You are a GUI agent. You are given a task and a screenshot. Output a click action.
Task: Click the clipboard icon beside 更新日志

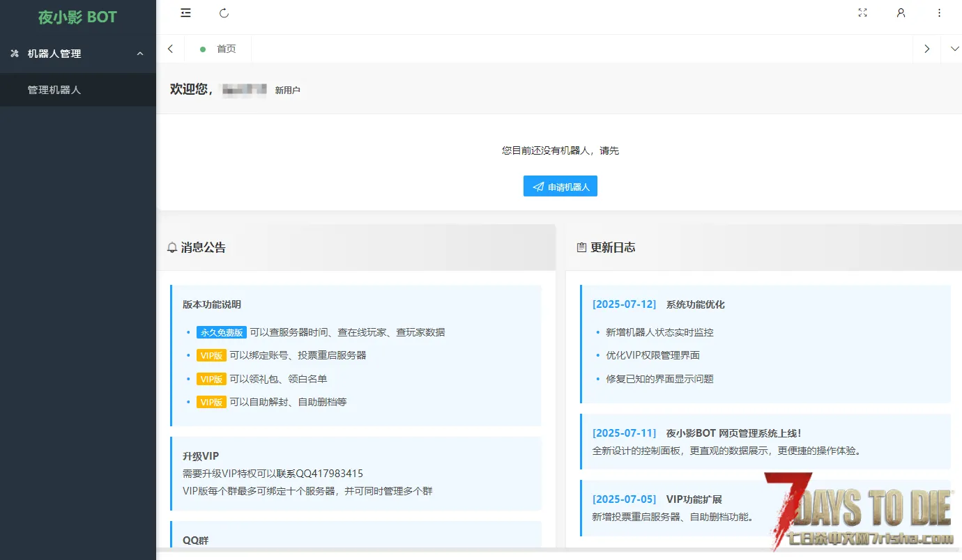coord(581,247)
